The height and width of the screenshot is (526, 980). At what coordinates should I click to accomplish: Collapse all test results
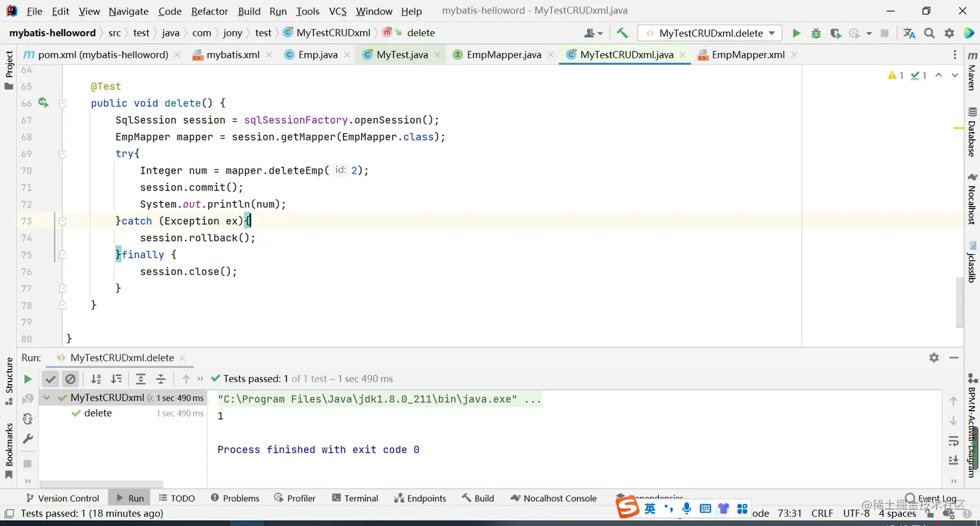pos(161,379)
